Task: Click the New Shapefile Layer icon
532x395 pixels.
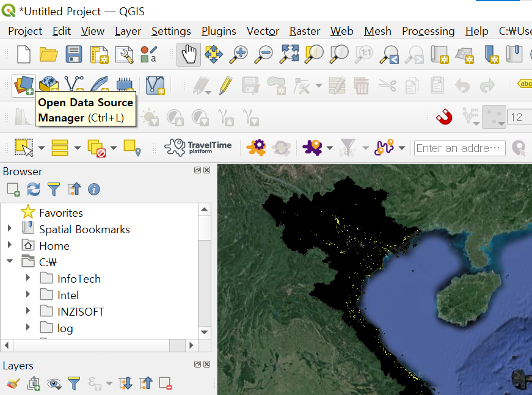Action: point(74,85)
